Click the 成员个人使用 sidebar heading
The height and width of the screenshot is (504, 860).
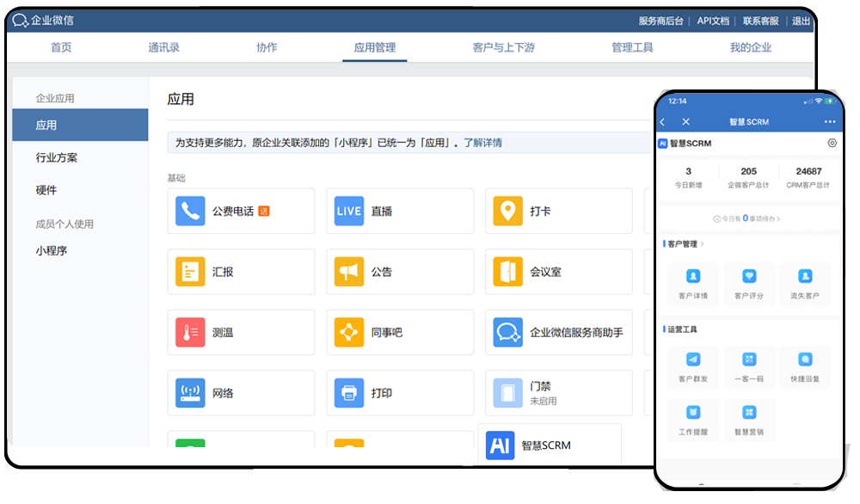[64, 224]
